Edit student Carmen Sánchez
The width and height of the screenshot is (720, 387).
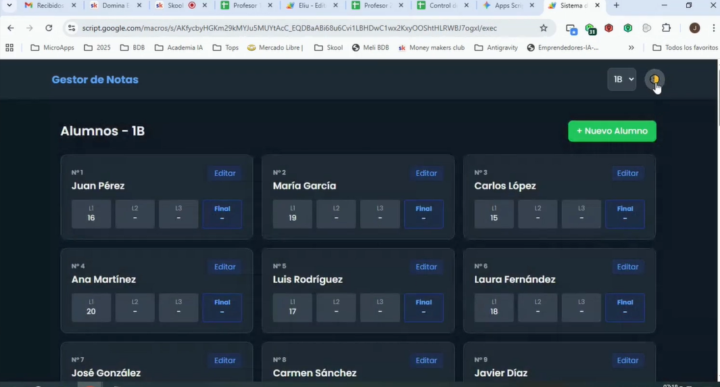point(426,360)
